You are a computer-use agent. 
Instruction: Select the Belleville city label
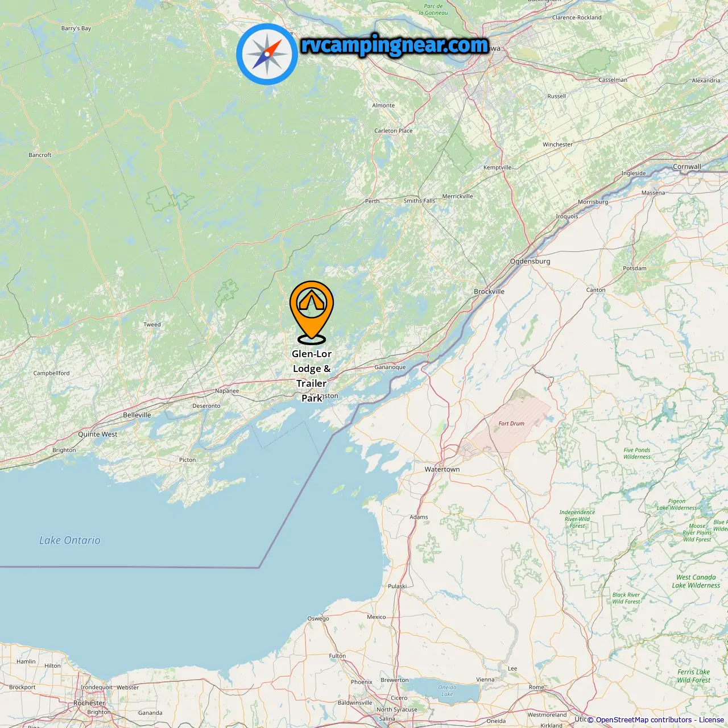point(137,415)
